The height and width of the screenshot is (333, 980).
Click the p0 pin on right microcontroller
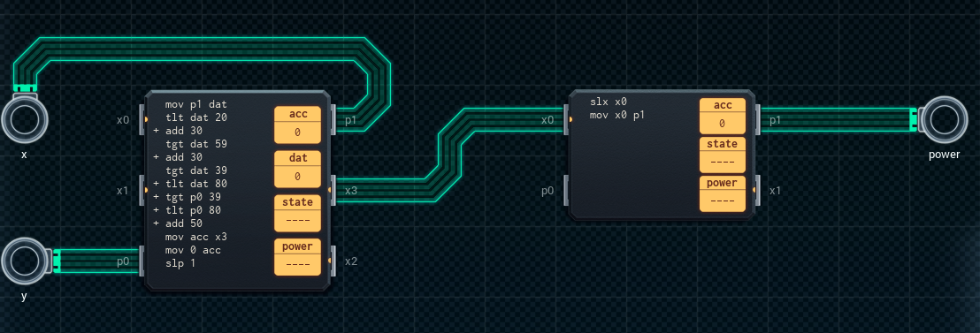click(566, 190)
